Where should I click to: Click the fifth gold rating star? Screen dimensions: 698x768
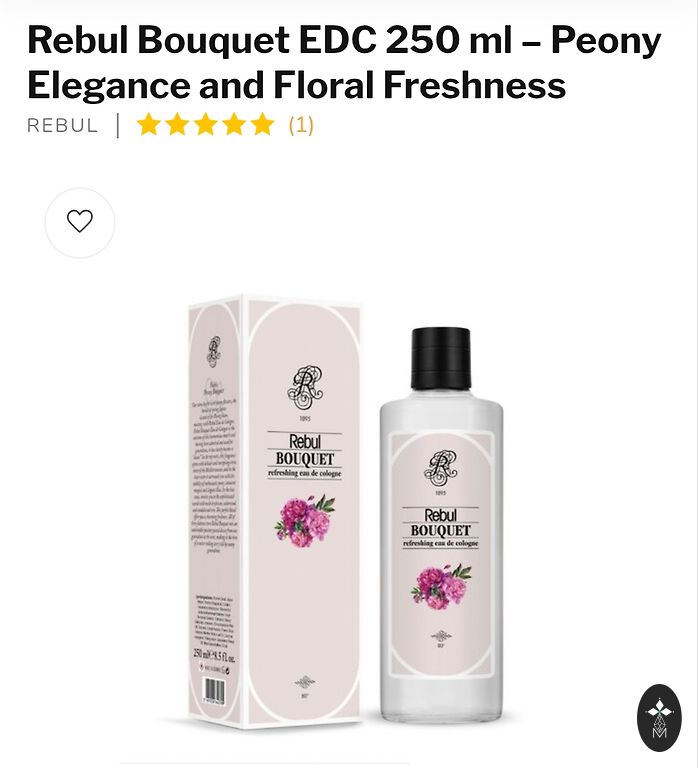click(263, 124)
